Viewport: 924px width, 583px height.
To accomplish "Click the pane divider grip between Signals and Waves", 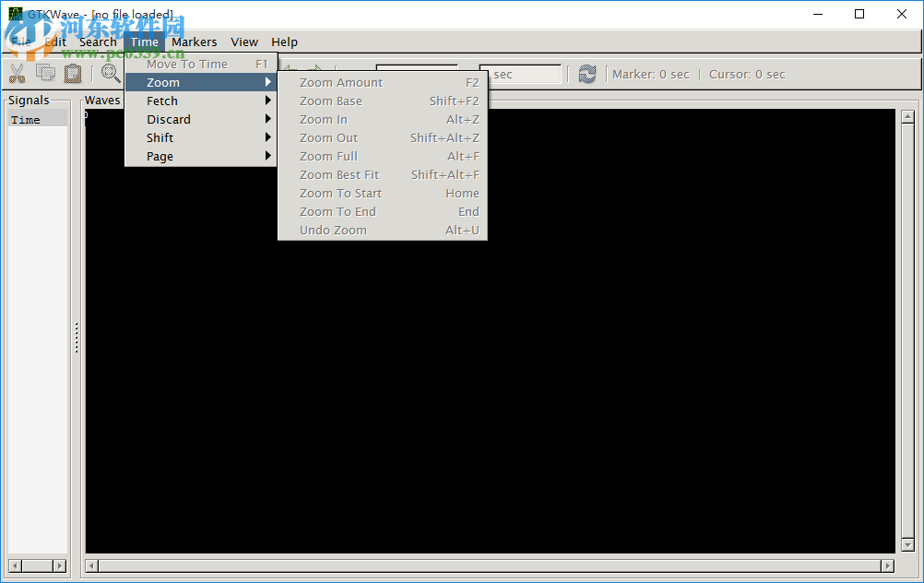I will coord(76,338).
